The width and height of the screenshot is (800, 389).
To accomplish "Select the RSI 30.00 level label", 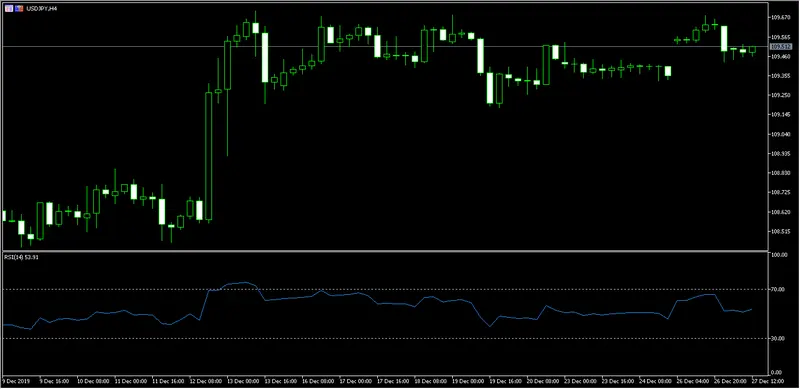I will pyautogui.click(x=778, y=338).
